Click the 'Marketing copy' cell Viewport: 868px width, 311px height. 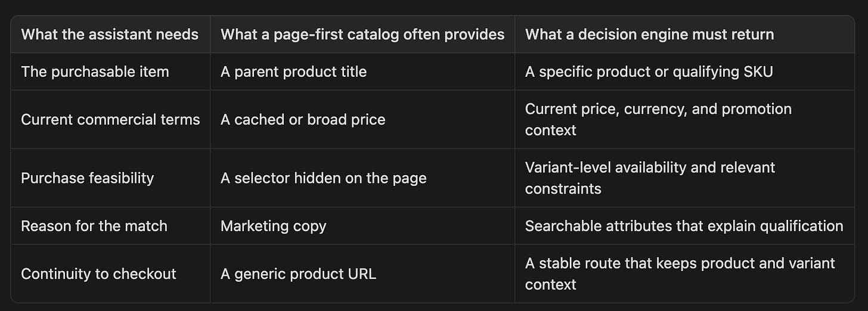tap(362, 226)
